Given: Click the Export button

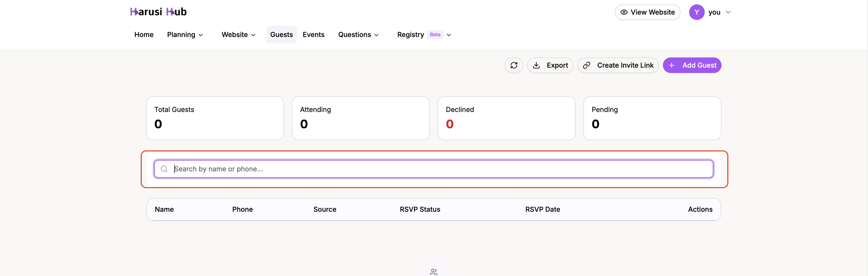Looking at the screenshot, I should point(550,65).
